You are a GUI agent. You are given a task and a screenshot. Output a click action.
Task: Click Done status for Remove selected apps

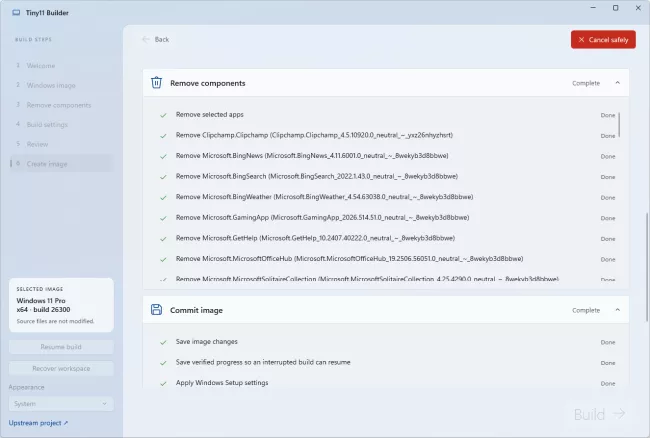pos(608,115)
